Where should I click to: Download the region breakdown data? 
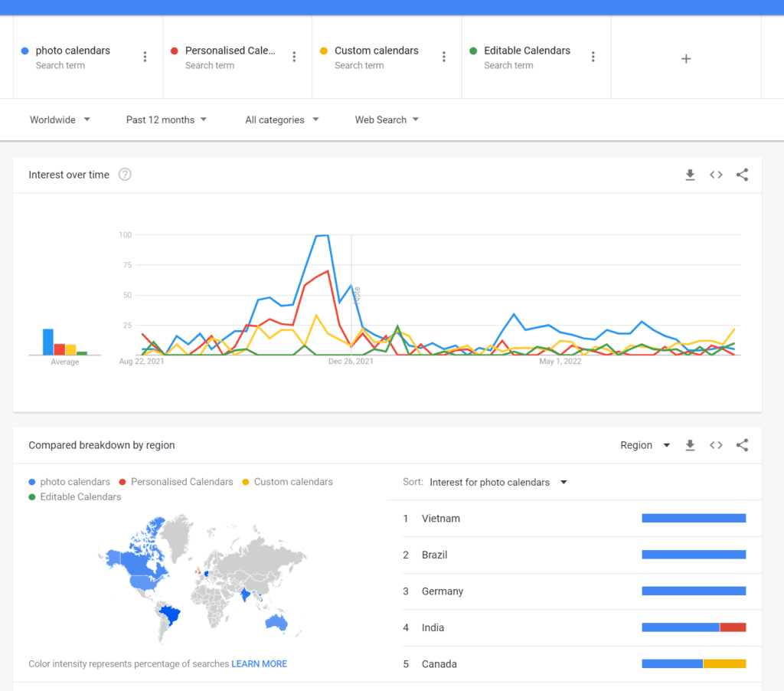tap(690, 445)
